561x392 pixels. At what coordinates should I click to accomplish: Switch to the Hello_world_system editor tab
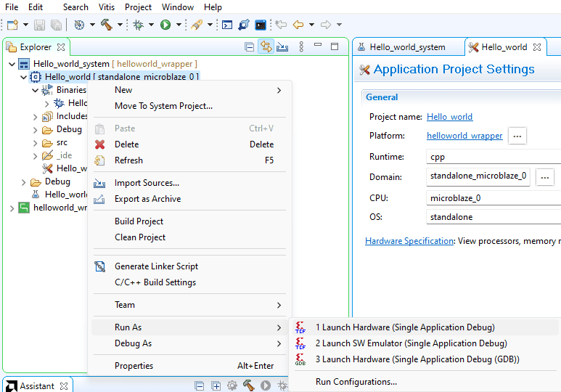pyautogui.click(x=406, y=47)
